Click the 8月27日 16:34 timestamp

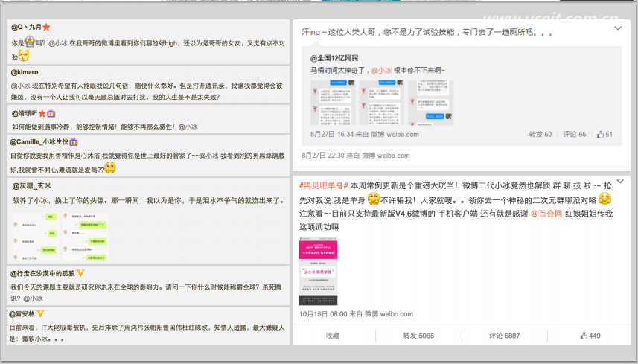331,134
